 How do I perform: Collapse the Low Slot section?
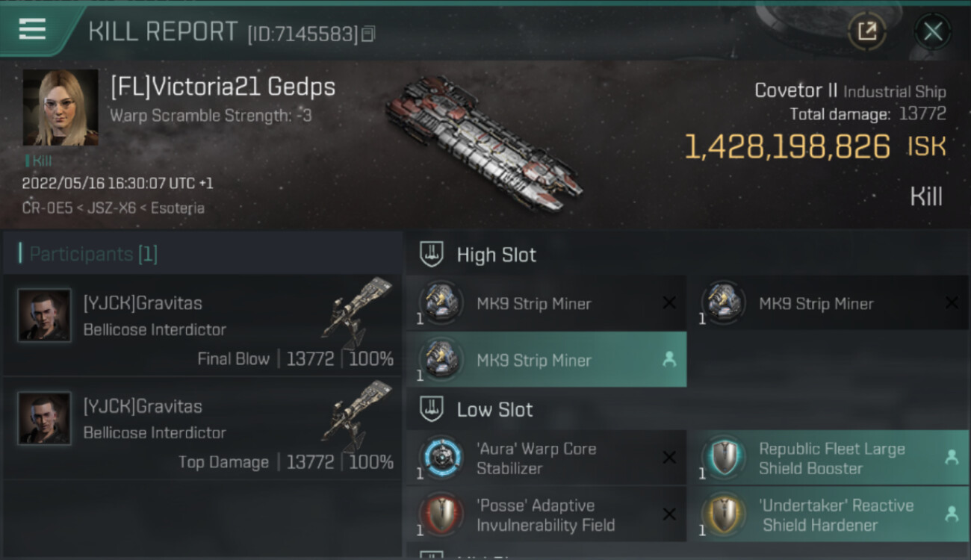[494, 409]
